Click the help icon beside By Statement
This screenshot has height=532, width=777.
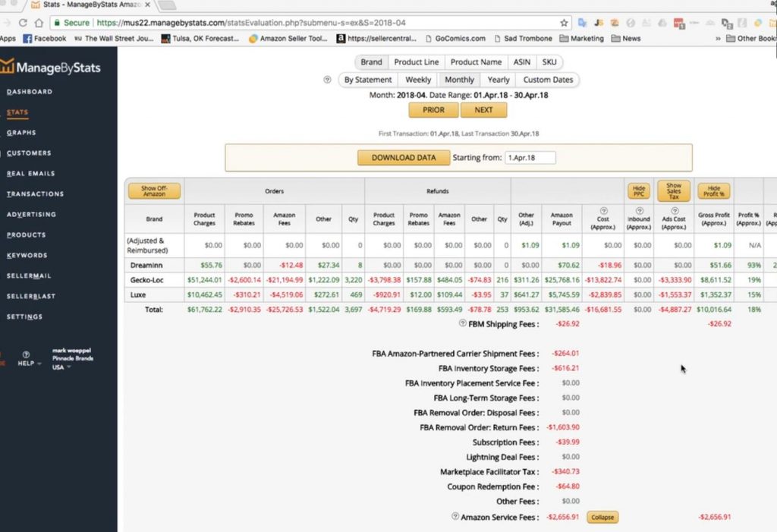[327, 80]
